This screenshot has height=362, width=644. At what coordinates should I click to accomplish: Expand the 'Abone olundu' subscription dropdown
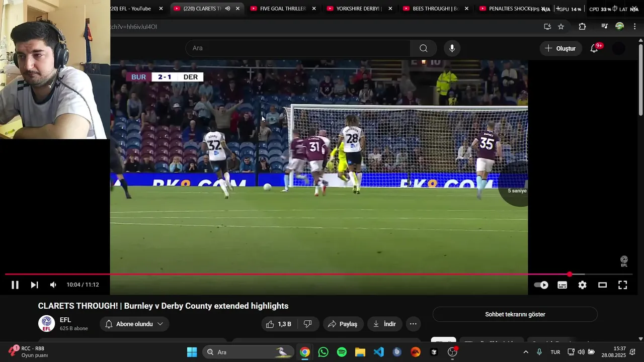point(134,324)
